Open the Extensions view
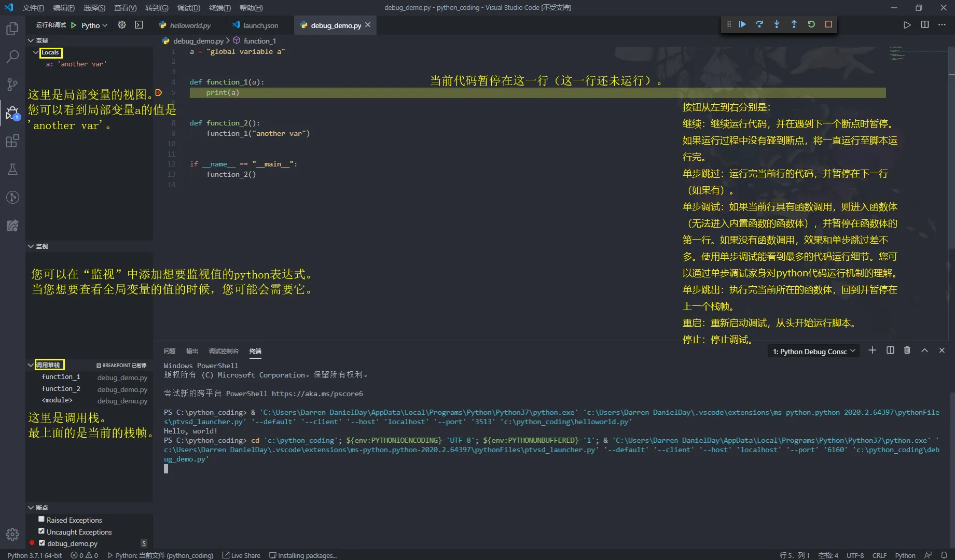Image resolution: width=955 pixels, height=560 pixels. tap(12, 141)
